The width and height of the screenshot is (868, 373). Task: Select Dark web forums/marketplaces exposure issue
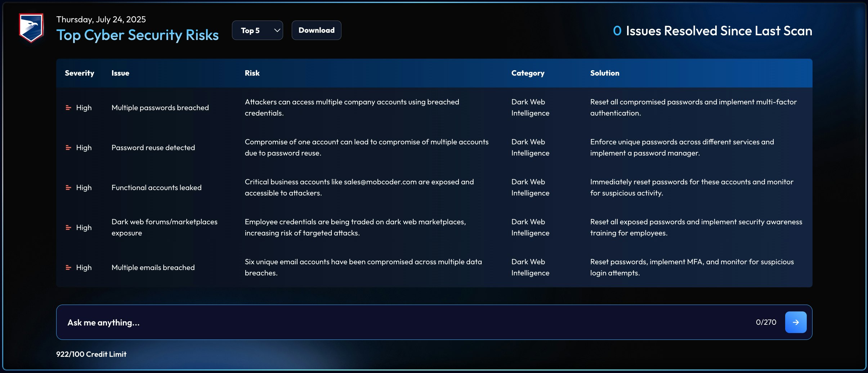point(165,228)
